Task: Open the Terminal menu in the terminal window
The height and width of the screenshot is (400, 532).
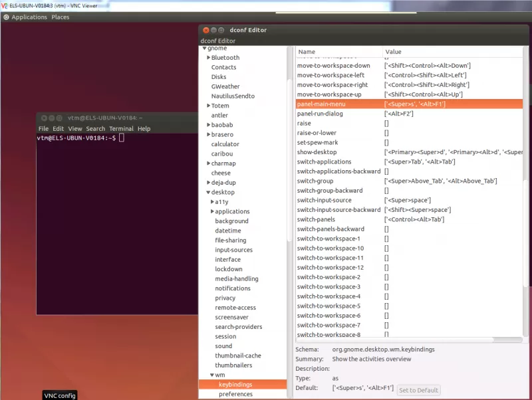Action: [121, 128]
